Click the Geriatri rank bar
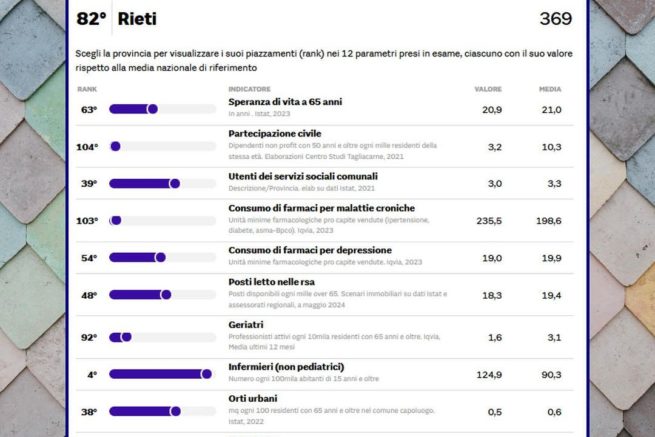This screenshot has width=655, height=437. pyautogui.click(x=161, y=337)
